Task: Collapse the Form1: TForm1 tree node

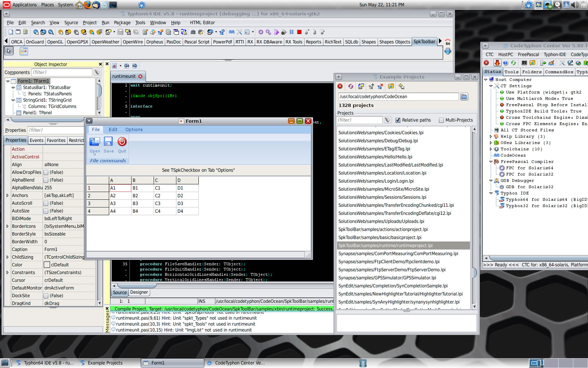Action: [x=8, y=81]
